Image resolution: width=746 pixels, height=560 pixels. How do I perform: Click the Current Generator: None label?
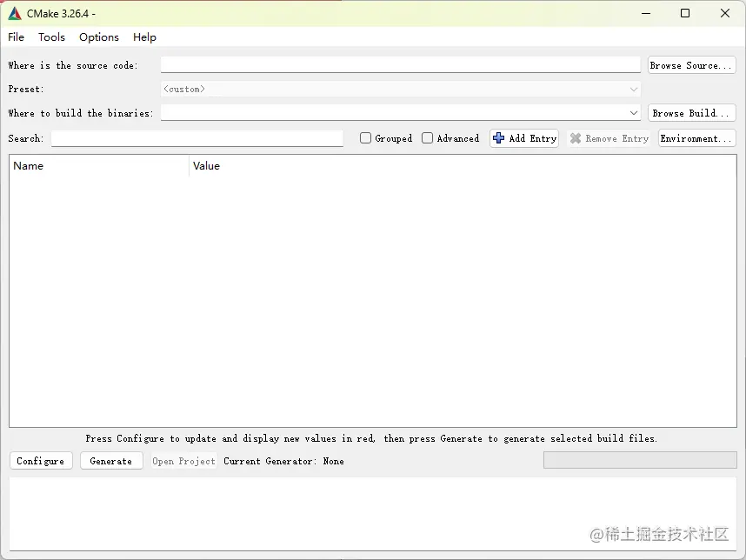point(283,461)
